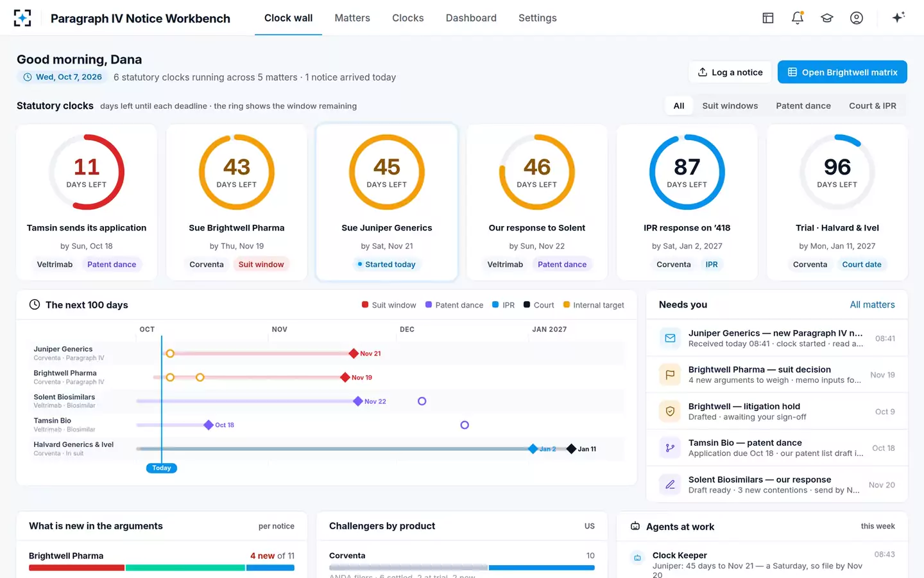Click the Today marker on the timeline
This screenshot has width=924, height=578.
pyautogui.click(x=162, y=468)
